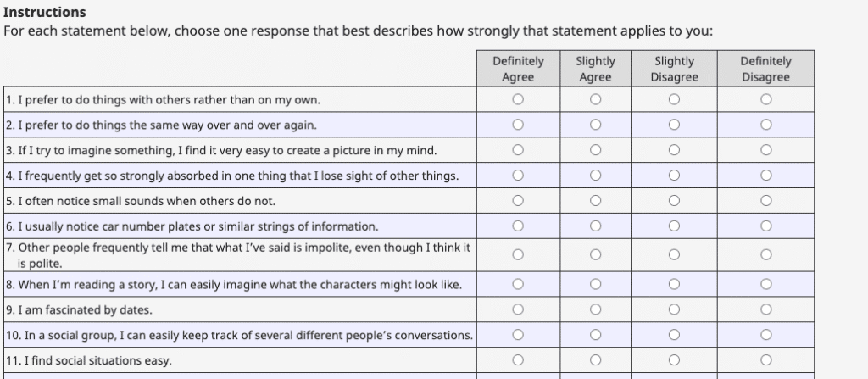Click the Definitely Disagree column header
868x379 pixels.
pyautogui.click(x=765, y=69)
